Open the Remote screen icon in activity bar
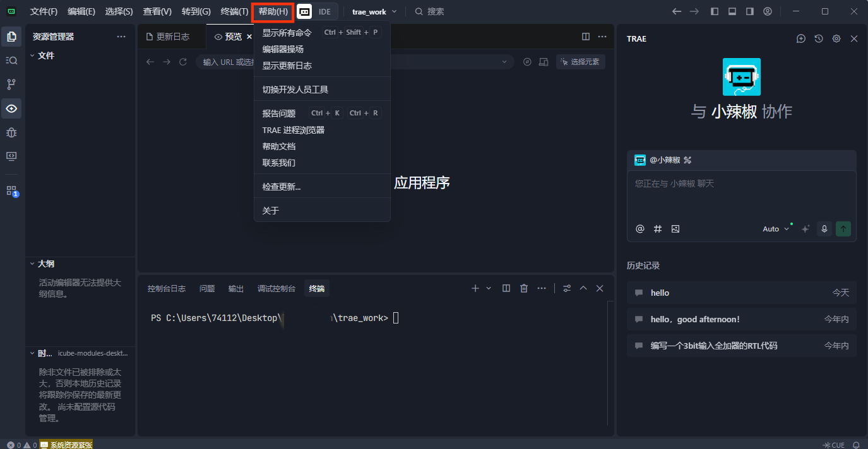The image size is (868, 449). point(11,156)
